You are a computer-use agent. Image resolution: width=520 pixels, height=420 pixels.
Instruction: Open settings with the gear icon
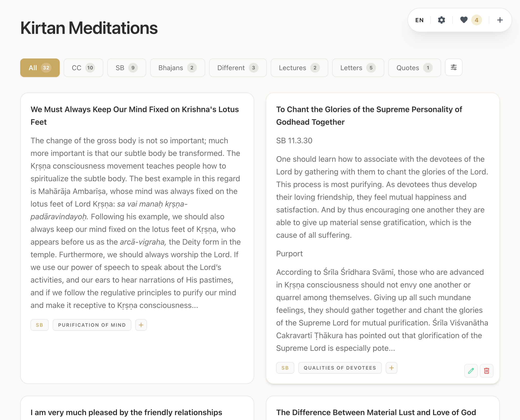click(x=441, y=20)
